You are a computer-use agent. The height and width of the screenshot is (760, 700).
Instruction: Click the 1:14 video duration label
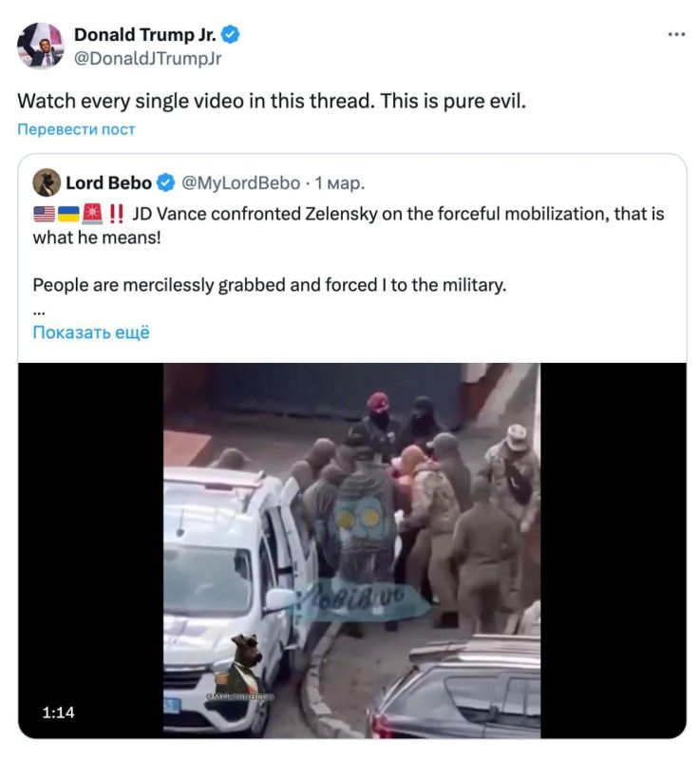(58, 712)
